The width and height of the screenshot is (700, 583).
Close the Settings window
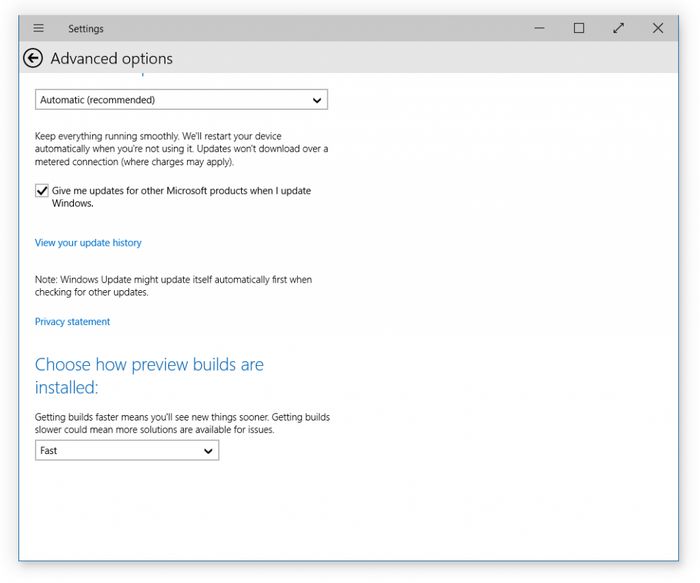657,28
